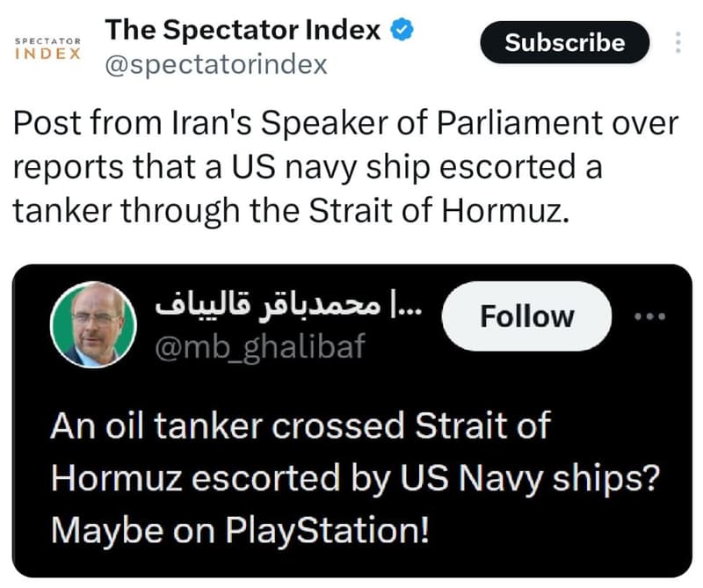Click the blue verified badge checkmark
The width and height of the screenshot is (703, 588).
pos(401,28)
